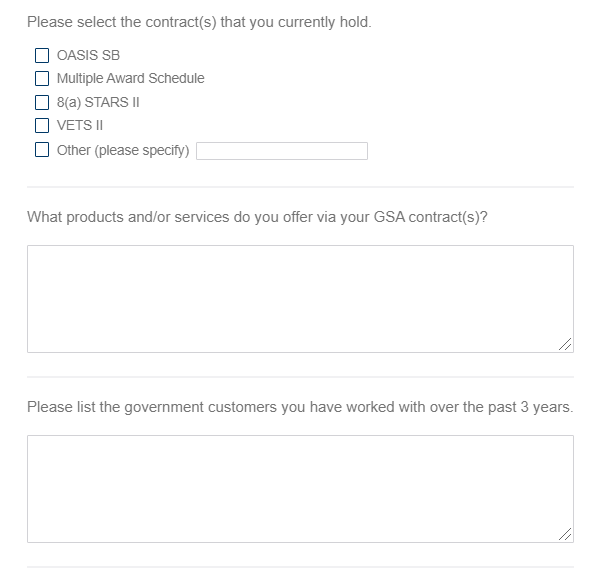The width and height of the screenshot is (614, 584).
Task: Enable the 8(a) STARS II checkbox
Action: 42,102
